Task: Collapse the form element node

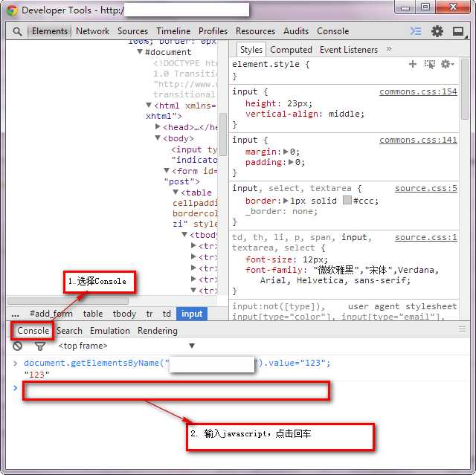Action: click(167, 170)
